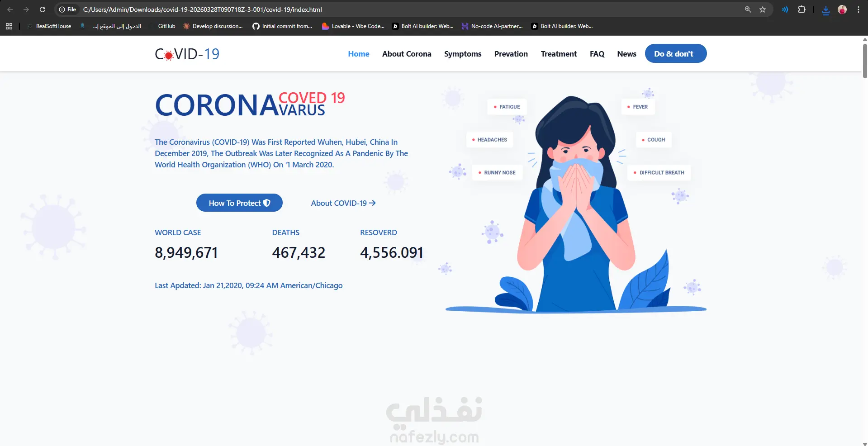The image size is (868, 446).
Task: Click the address bar URL field
Action: 407,9
